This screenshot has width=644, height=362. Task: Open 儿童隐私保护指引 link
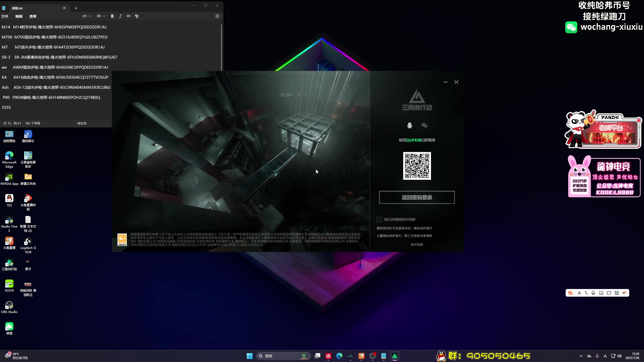[x=389, y=236]
